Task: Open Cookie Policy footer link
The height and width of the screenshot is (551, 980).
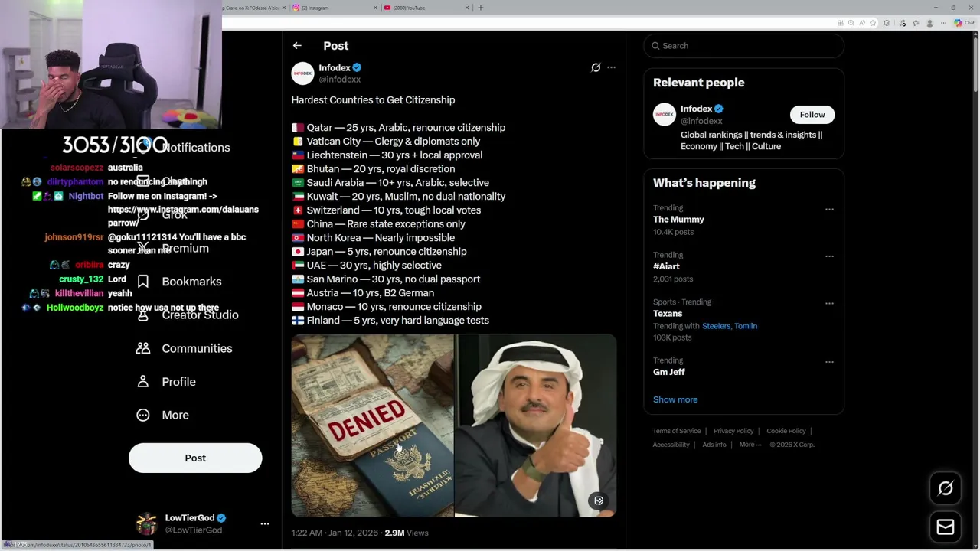Action: tap(786, 431)
